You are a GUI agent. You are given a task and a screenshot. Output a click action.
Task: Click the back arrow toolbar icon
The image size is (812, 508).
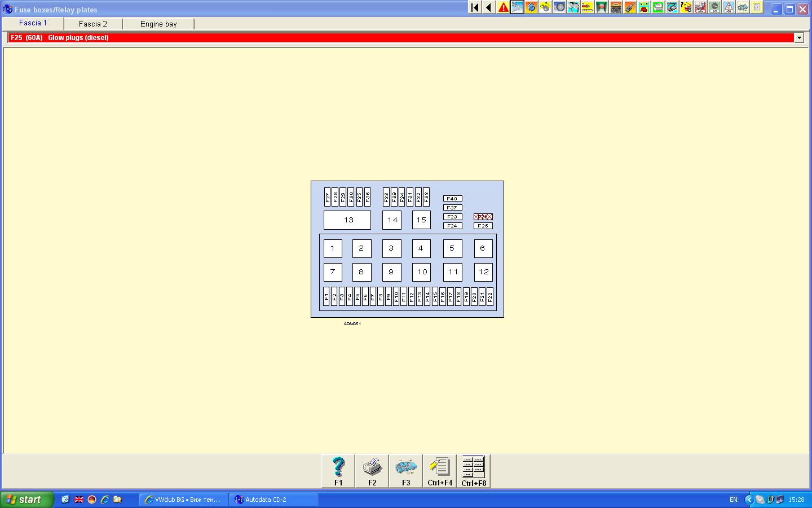(x=489, y=7)
